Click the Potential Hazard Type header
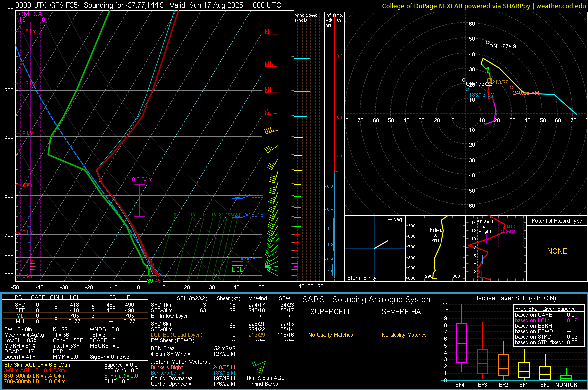Viewport: 588px width, 390px height. click(557, 221)
